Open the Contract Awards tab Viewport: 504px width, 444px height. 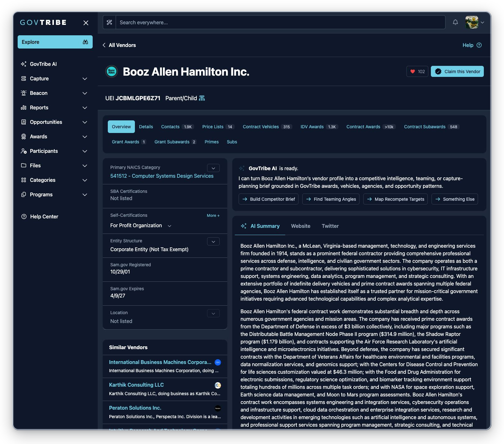[371, 127]
